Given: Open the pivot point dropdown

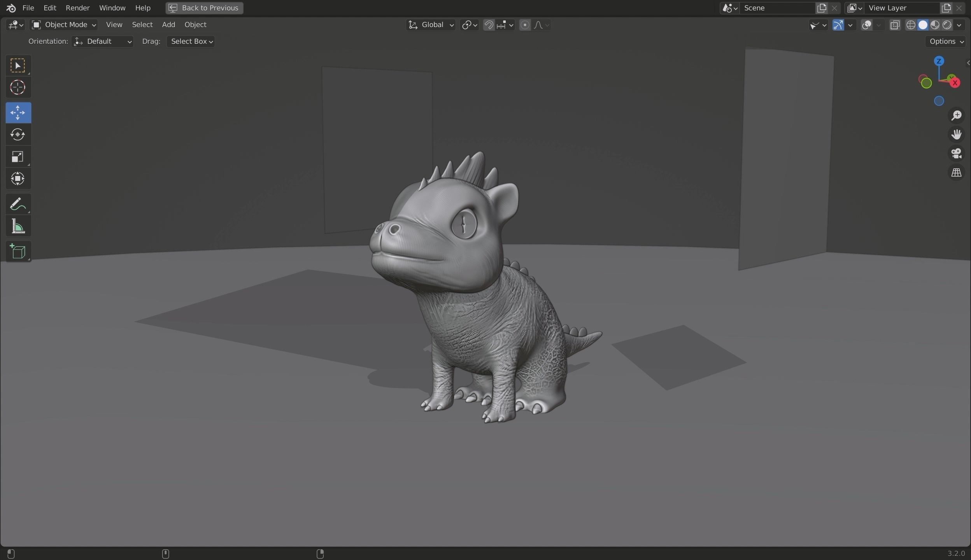Looking at the screenshot, I should pos(469,25).
